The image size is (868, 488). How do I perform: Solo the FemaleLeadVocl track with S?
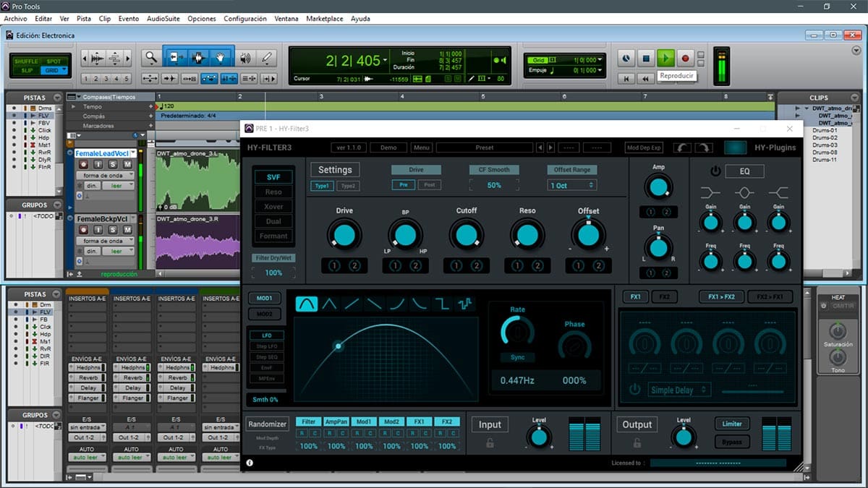point(114,165)
